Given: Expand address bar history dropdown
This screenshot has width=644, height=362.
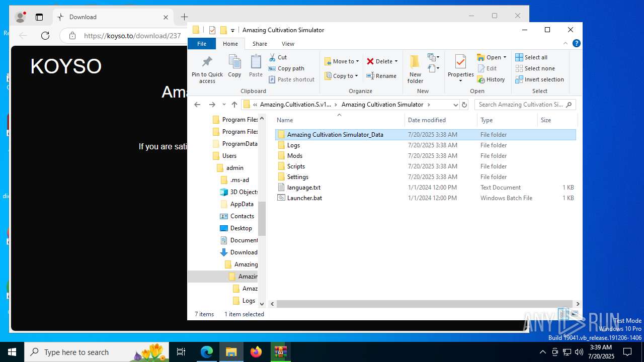Looking at the screenshot, I should pyautogui.click(x=455, y=105).
